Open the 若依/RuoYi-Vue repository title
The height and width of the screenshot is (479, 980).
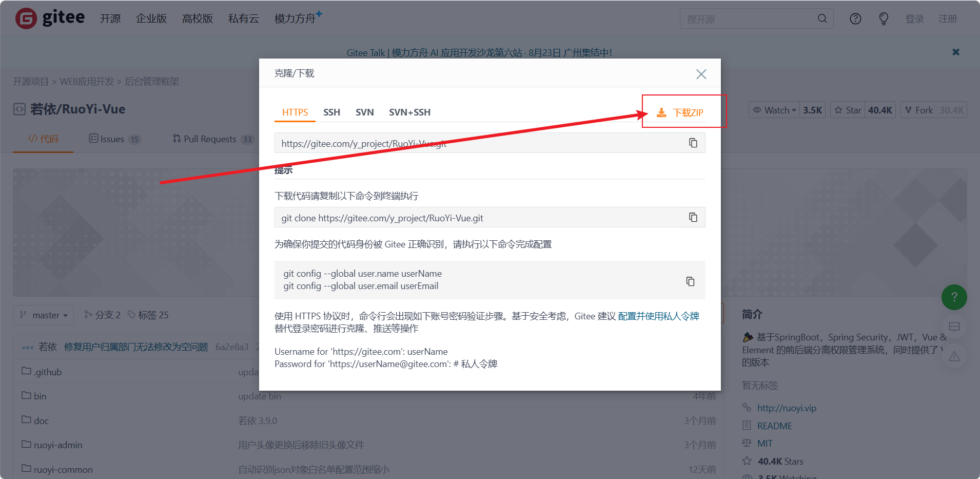[x=77, y=109]
